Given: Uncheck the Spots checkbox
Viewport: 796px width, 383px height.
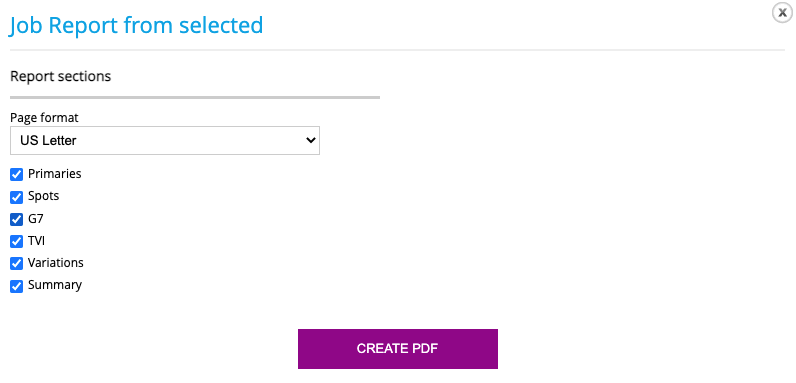Looking at the screenshot, I should tap(16, 197).
